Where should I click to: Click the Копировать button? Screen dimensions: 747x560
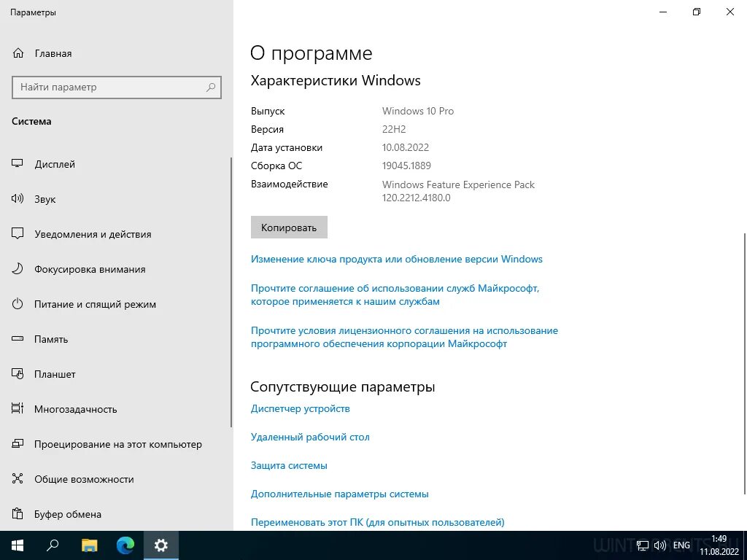tap(289, 227)
